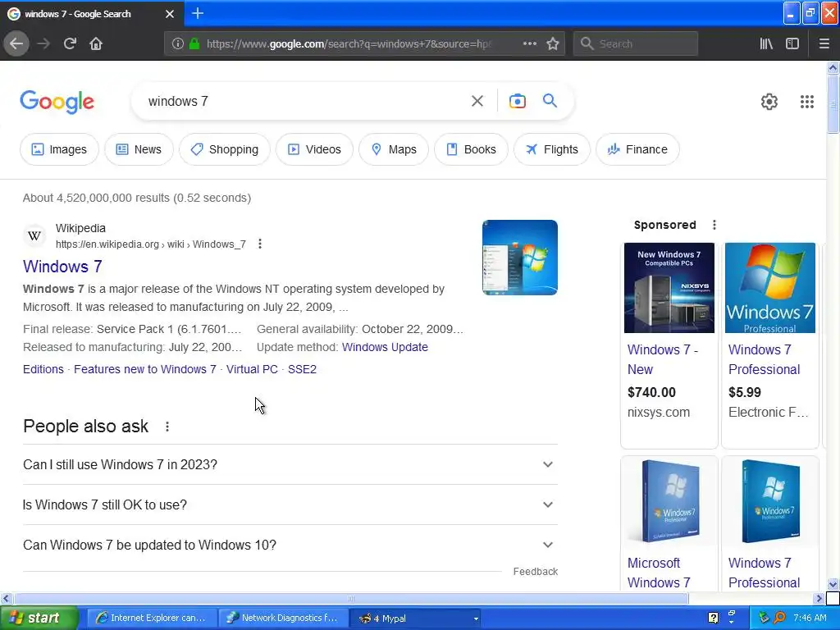Viewport: 840px width, 630px height.
Task: Open the Microsoft Windows 7 product link
Action: (x=659, y=573)
